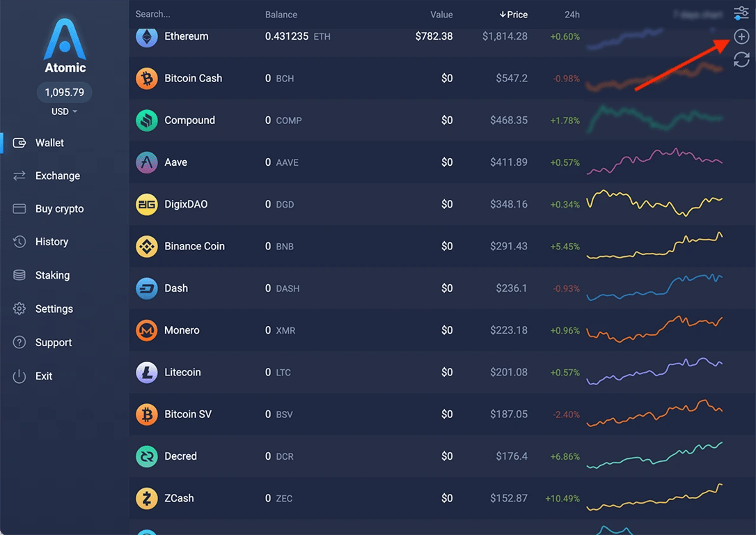The image size is (756, 535).
Task: Click the Ethereum coin icon
Action: 147,36
